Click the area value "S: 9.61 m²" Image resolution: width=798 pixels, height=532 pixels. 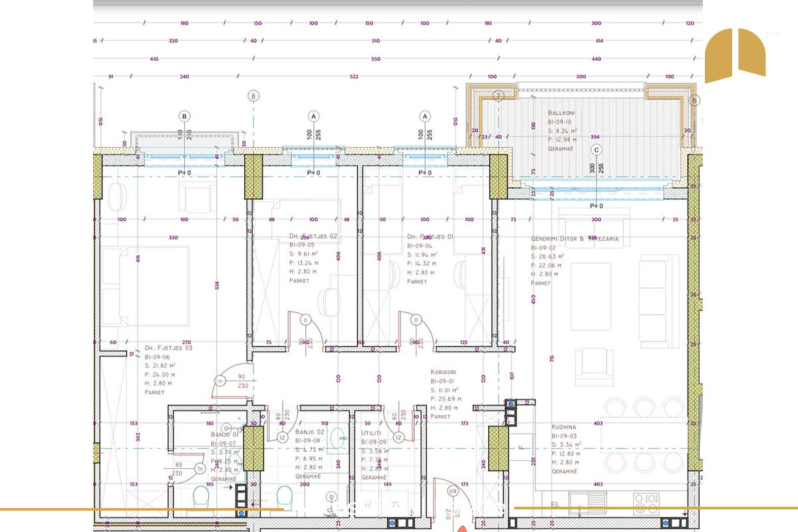305,254
